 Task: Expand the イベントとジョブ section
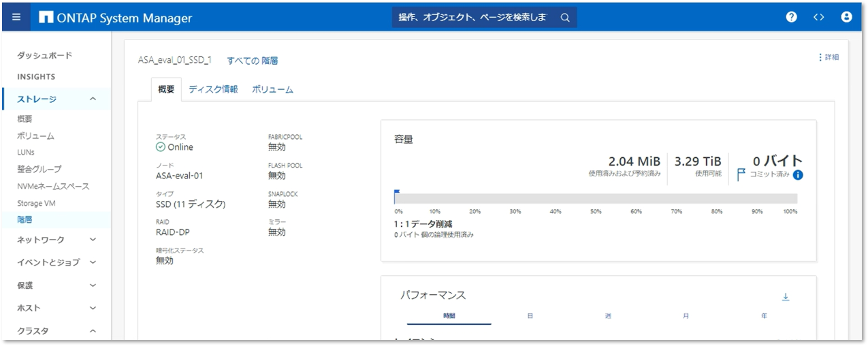[x=56, y=262]
